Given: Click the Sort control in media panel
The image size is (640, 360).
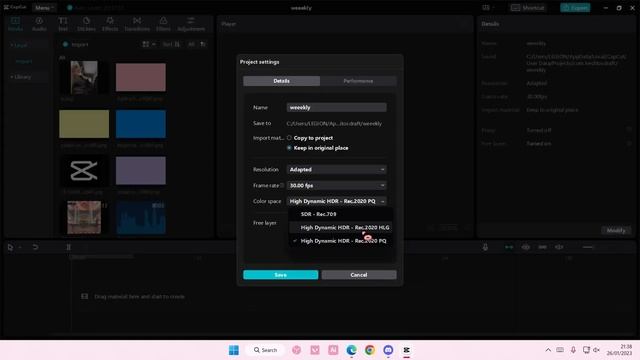Looking at the screenshot, I should coord(171,44).
